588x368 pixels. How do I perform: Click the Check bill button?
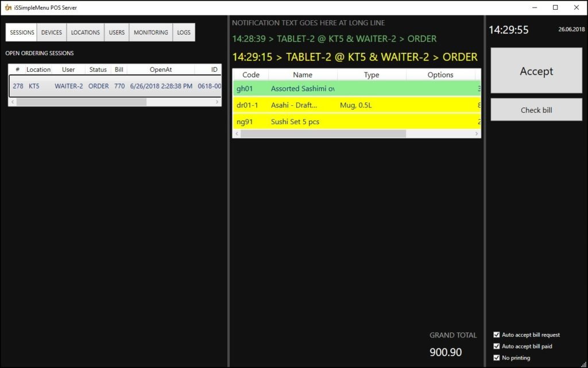tap(536, 110)
